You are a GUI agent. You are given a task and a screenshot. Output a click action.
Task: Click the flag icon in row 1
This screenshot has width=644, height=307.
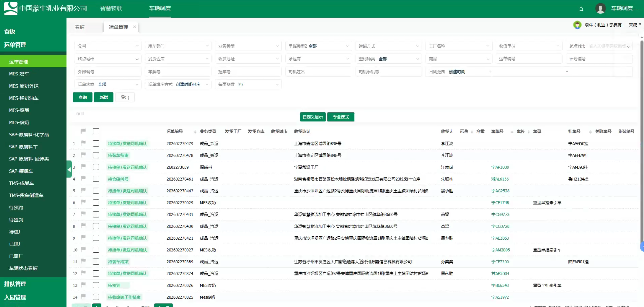83,143
